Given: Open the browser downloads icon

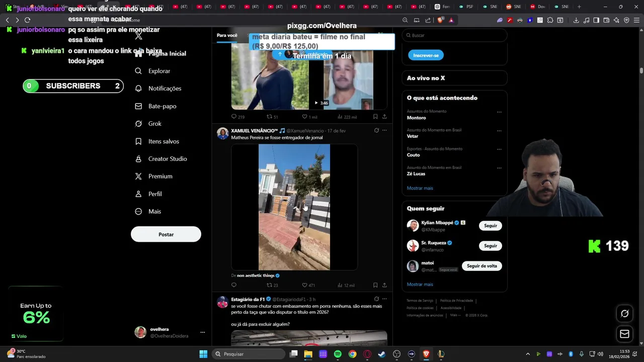Looking at the screenshot, I should (576, 20).
